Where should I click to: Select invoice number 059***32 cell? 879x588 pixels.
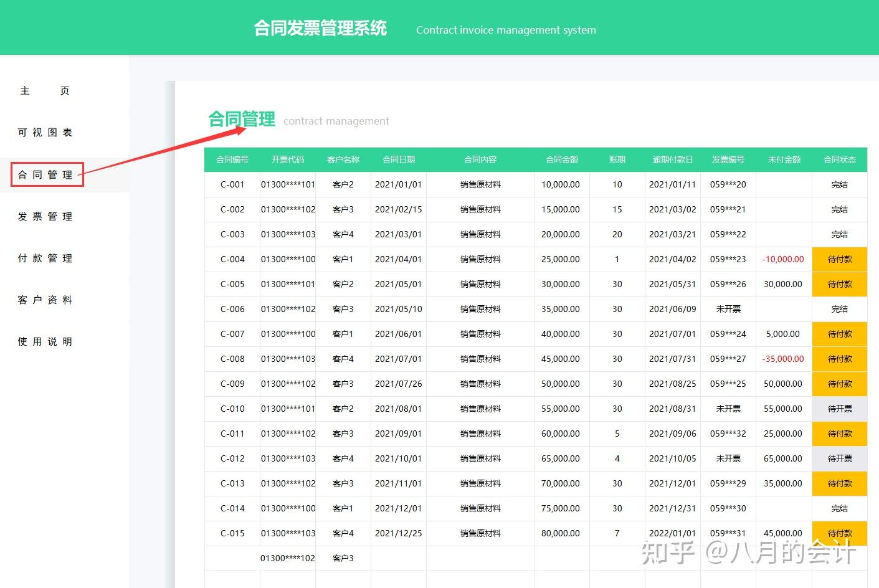(x=728, y=434)
